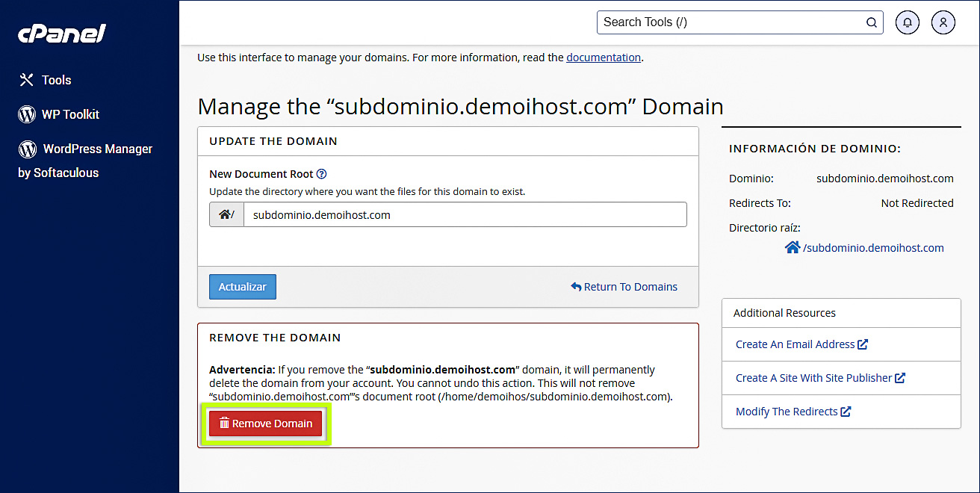Image resolution: width=980 pixels, height=493 pixels.
Task: Go back via Return To Domains
Action: [x=624, y=287]
